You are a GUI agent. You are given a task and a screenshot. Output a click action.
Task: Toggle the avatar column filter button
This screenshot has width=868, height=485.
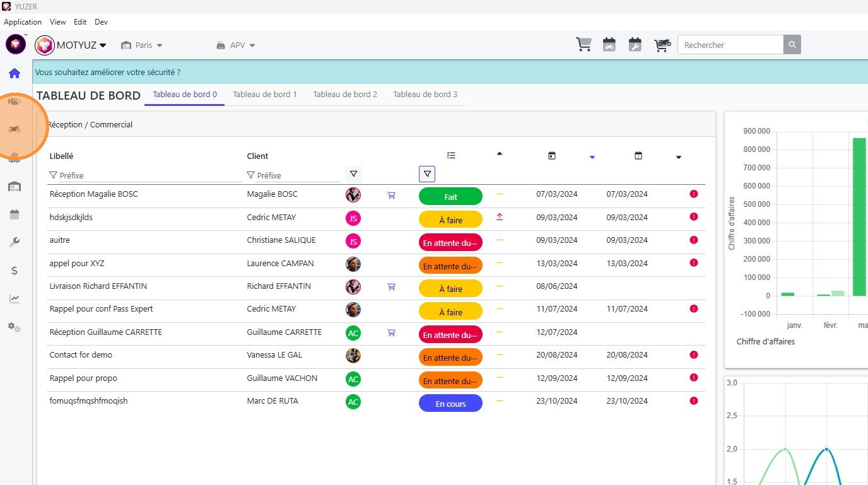point(353,174)
